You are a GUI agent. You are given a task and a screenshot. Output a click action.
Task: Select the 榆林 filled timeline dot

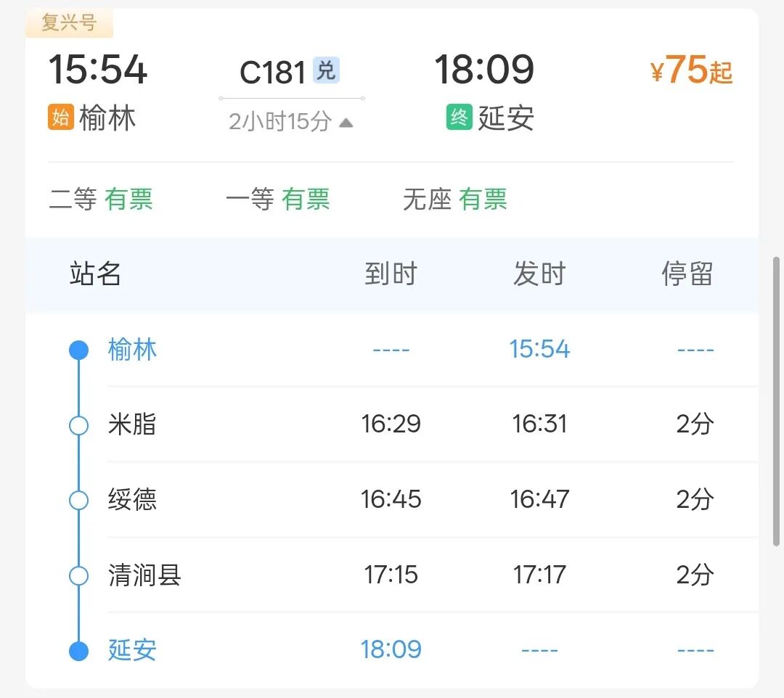coord(78,350)
